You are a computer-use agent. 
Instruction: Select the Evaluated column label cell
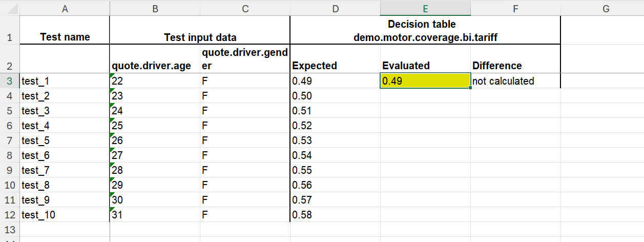(425, 59)
